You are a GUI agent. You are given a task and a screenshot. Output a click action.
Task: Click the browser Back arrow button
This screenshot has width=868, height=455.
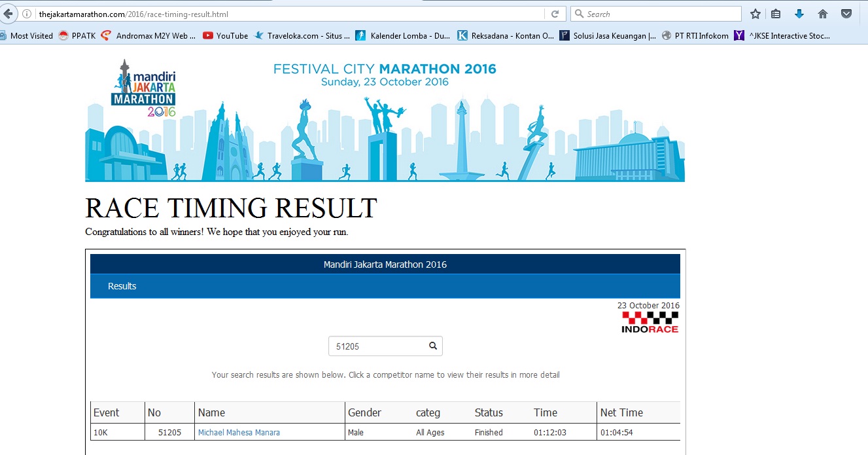point(7,14)
